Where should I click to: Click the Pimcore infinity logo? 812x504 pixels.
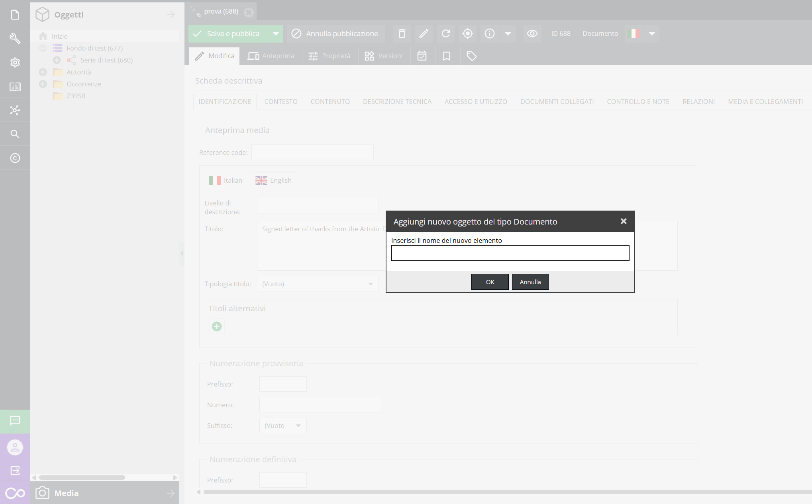(15, 493)
